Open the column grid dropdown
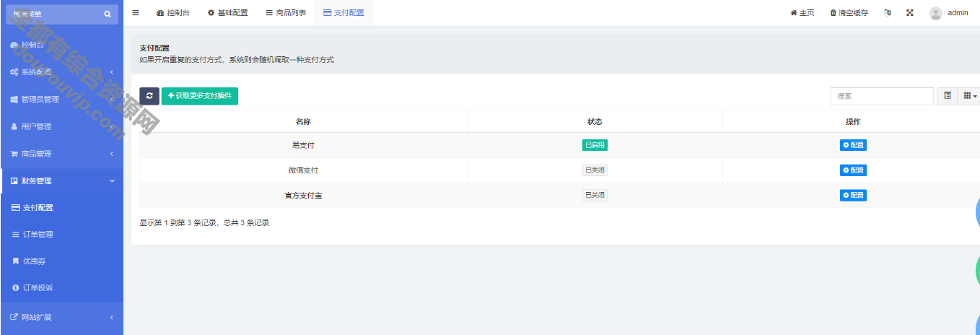This screenshot has height=335, width=980. pyautogui.click(x=969, y=96)
